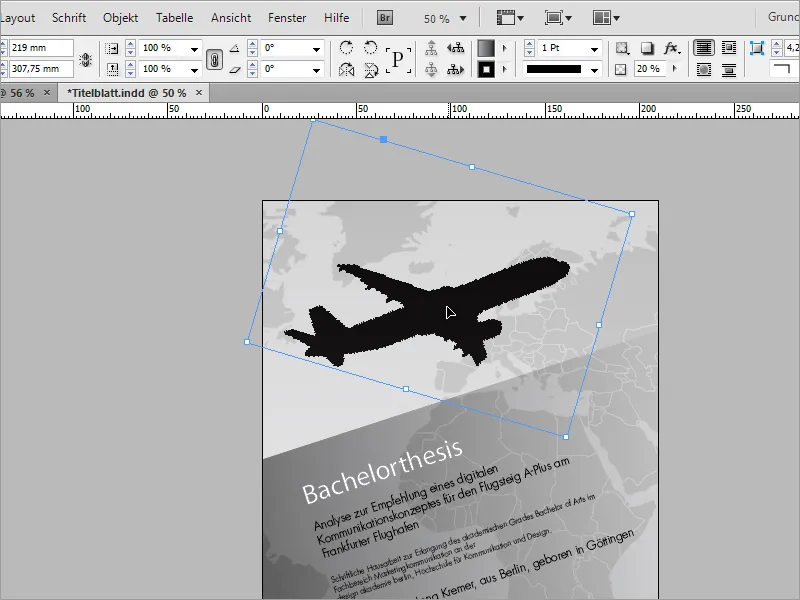Click the vertical scale Y percentage icon
Viewport: 800px width, 600px height.
(112, 69)
